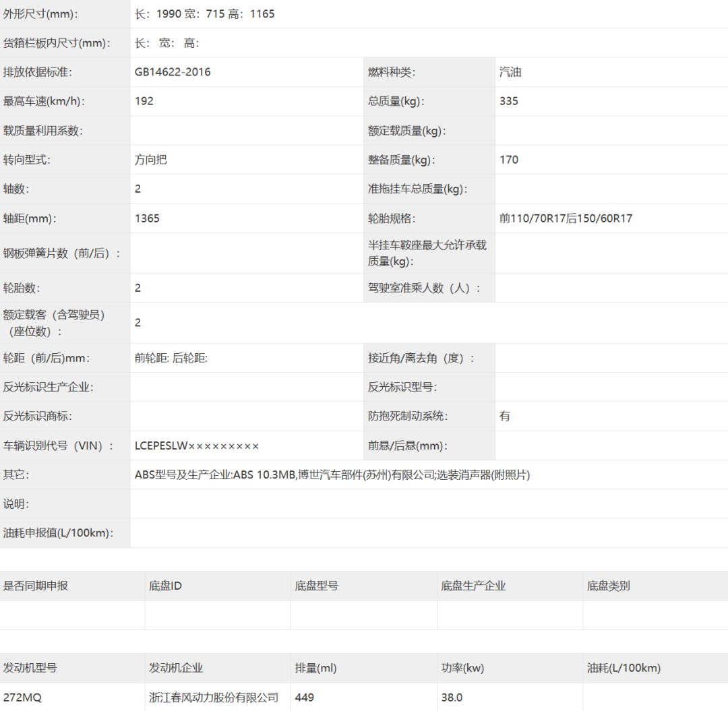Click the 外形尺寸(mm) label

click(40, 14)
